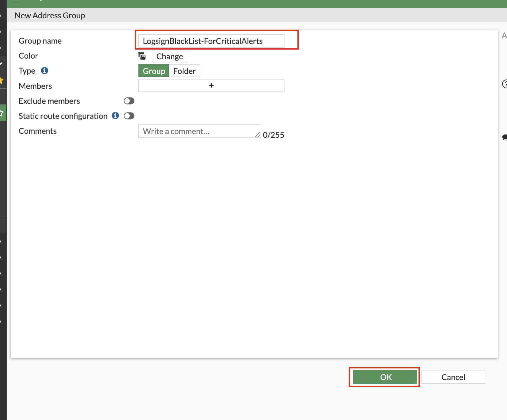
Task: Click the Write a comment text area
Action: click(200, 131)
